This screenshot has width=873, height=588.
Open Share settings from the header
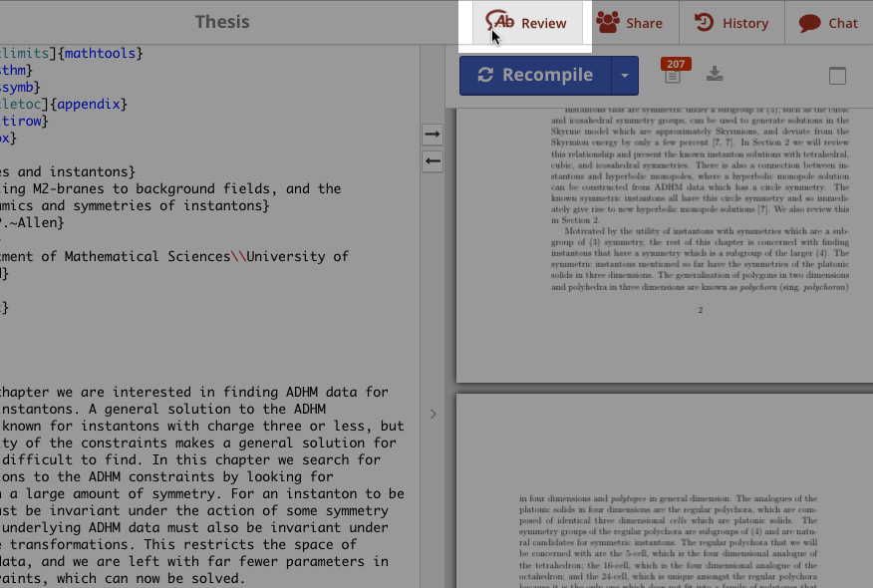click(x=633, y=22)
